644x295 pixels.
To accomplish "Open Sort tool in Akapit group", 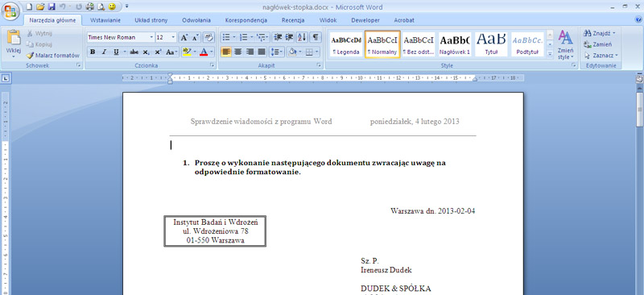I will [302, 37].
